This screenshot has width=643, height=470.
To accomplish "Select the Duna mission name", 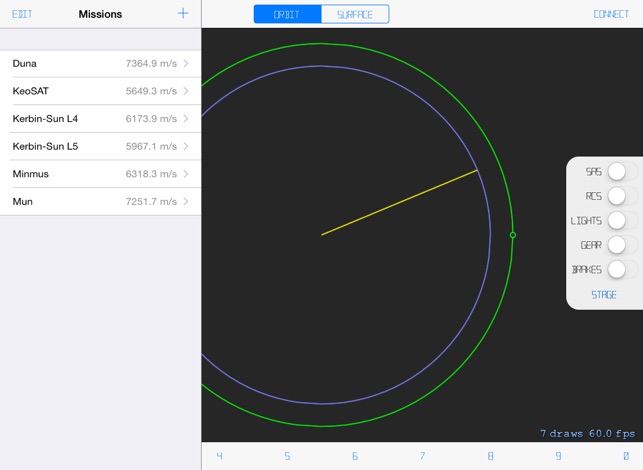I will [x=25, y=63].
